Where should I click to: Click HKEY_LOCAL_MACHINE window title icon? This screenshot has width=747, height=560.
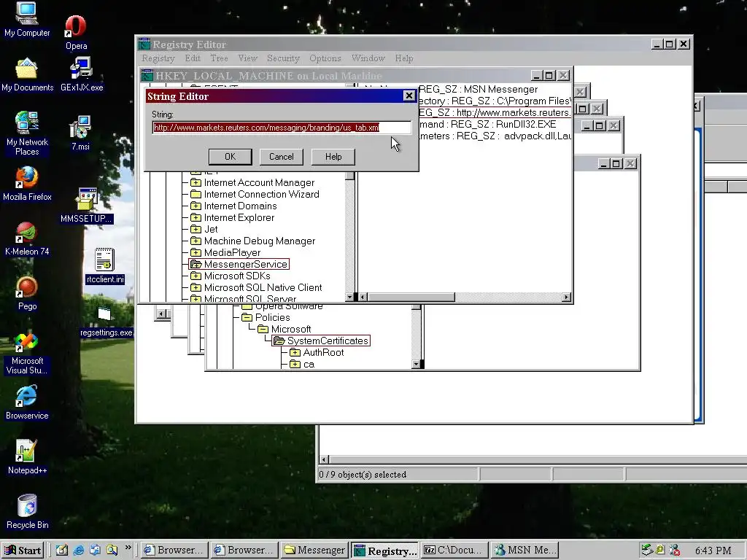pos(147,76)
